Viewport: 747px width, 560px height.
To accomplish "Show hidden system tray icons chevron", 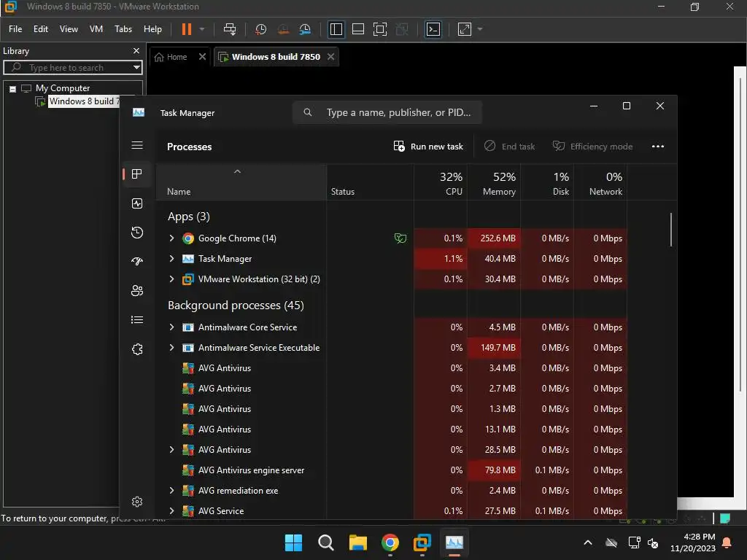I will tap(588, 542).
